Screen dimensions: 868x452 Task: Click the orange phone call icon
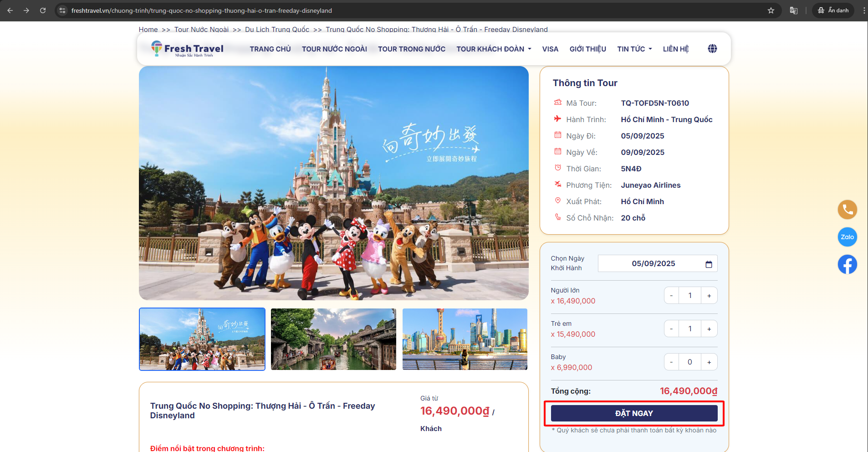(848, 210)
